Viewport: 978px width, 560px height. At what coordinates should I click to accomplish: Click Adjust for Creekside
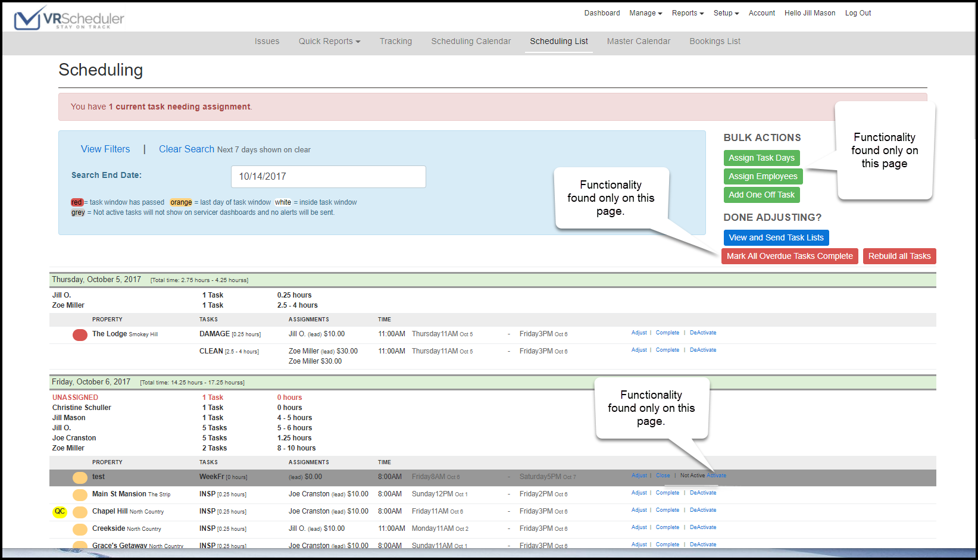tap(639, 527)
